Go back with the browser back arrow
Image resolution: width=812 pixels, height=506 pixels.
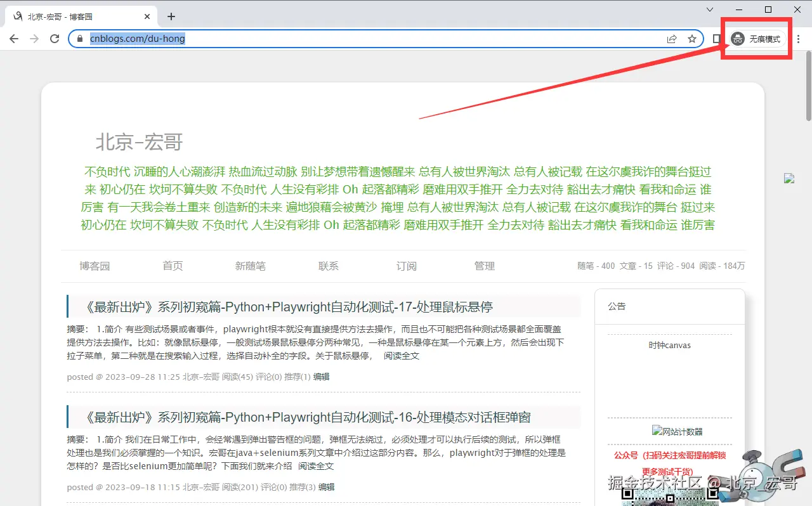[14, 39]
